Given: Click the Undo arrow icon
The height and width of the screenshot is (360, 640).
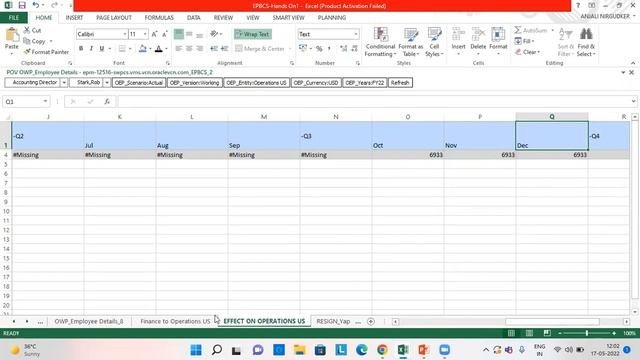Looking at the screenshot, I should [36, 5].
